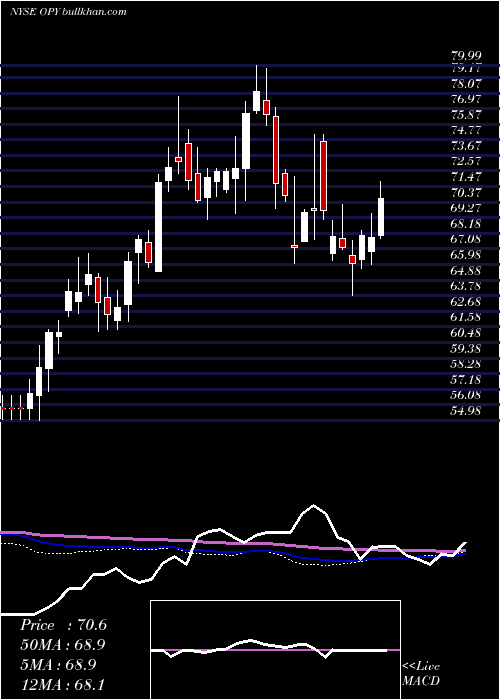Viewport: 500px width, 700px height.
Task: Click the 69.27 price axis label
Action: [x=466, y=208]
